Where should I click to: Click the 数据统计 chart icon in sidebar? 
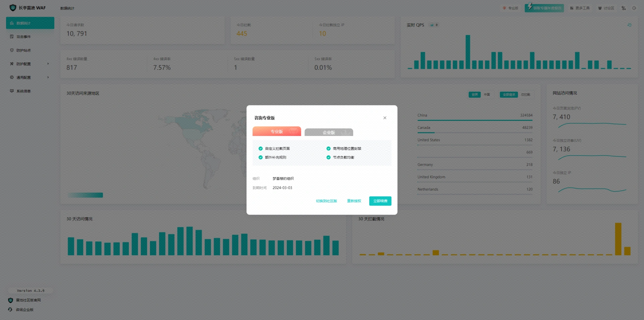point(12,23)
